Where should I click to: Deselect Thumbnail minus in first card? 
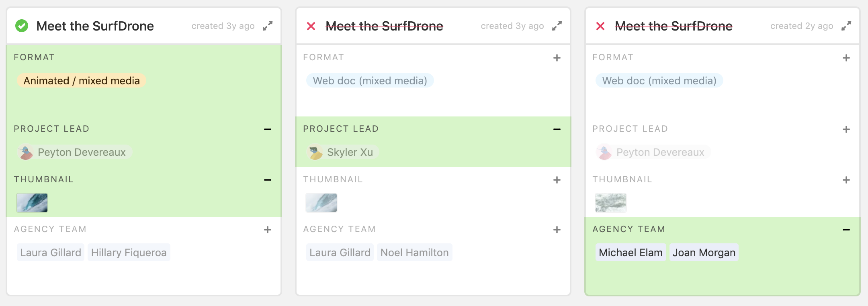[x=268, y=180]
